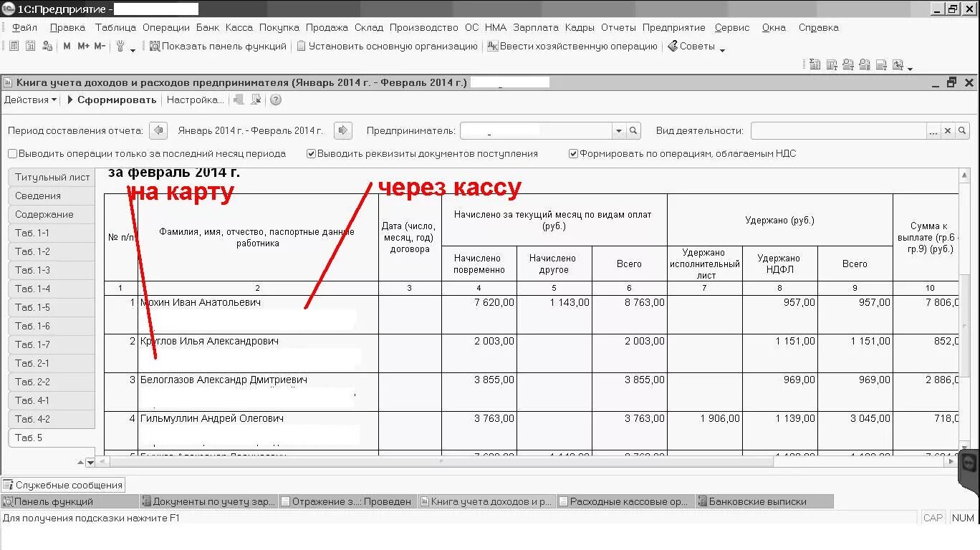This screenshot has height=550, width=980.
Task: Switch to Таб. 2-1 tab
Action: tap(52, 363)
